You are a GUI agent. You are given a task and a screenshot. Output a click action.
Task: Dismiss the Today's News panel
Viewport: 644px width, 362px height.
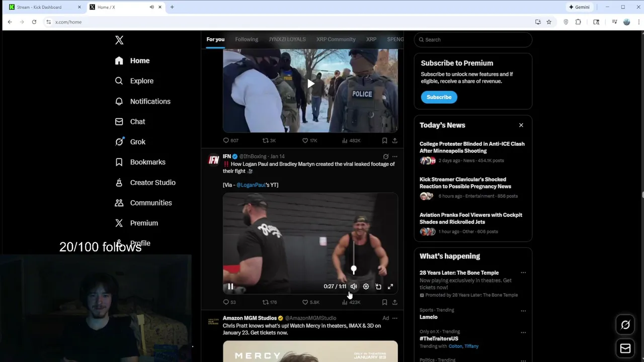[x=521, y=125]
